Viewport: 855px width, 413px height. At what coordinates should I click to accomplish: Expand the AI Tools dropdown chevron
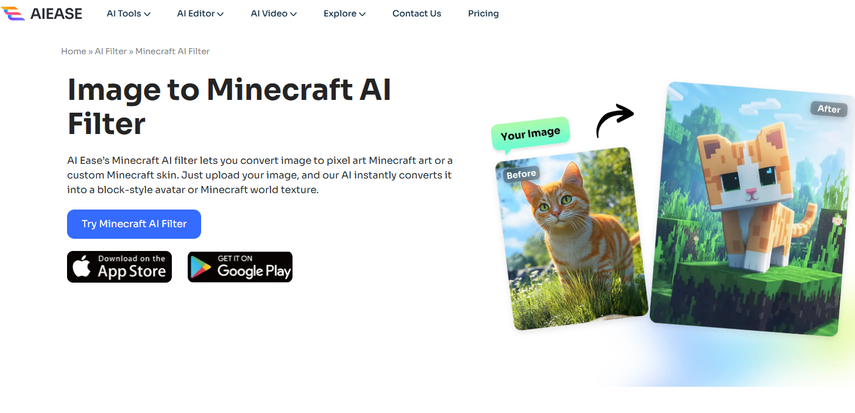(147, 14)
